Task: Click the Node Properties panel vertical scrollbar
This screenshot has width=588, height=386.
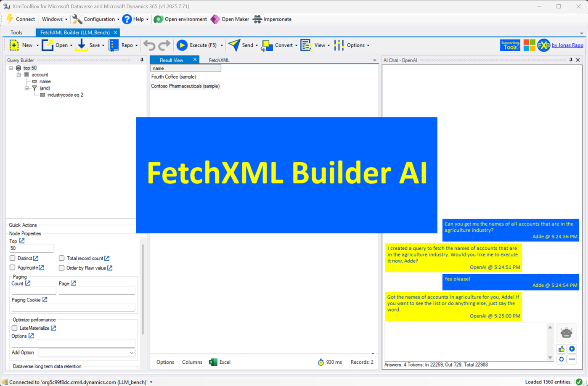Action: pyautogui.click(x=143, y=289)
